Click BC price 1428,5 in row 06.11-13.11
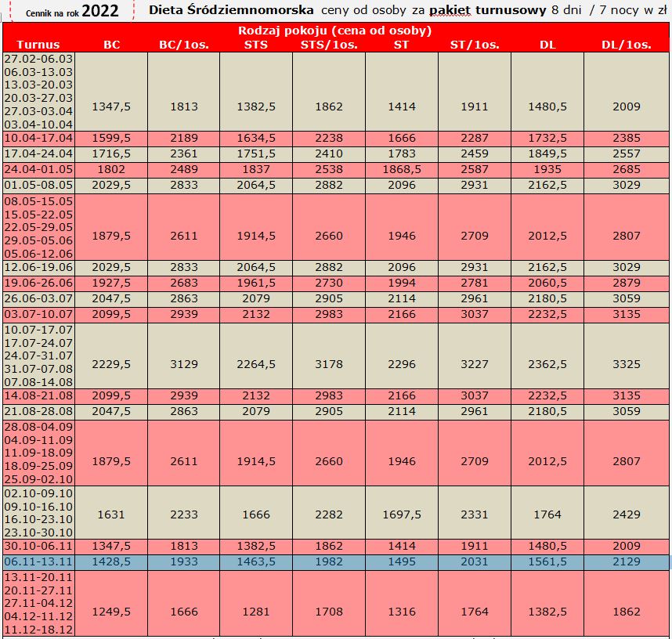Viewport: 672px width, 639px height. [x=111, y=561]
